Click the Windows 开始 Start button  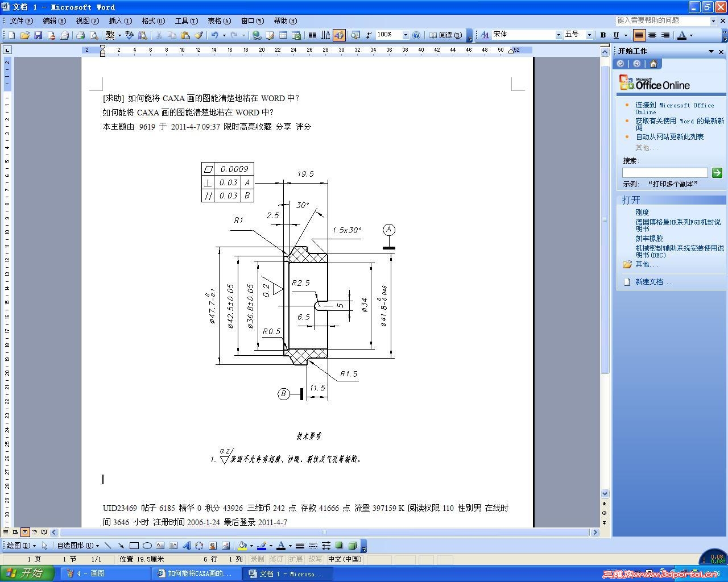[x=27, y=573]
